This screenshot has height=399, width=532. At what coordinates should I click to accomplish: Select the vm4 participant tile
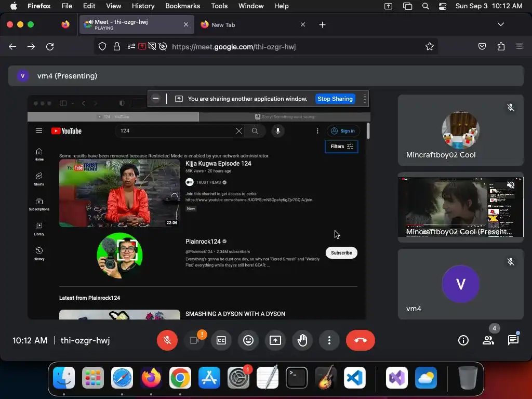pyautogui.click(x=460, y=284)
